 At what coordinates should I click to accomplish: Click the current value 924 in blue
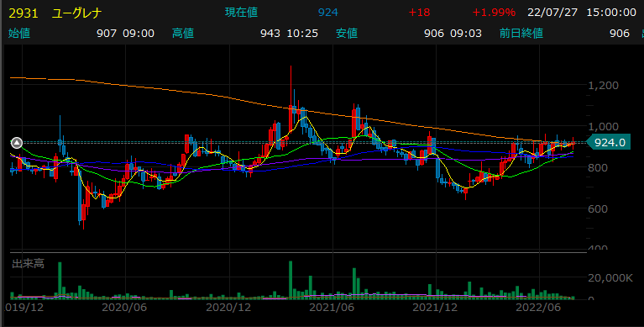[327, 13]
